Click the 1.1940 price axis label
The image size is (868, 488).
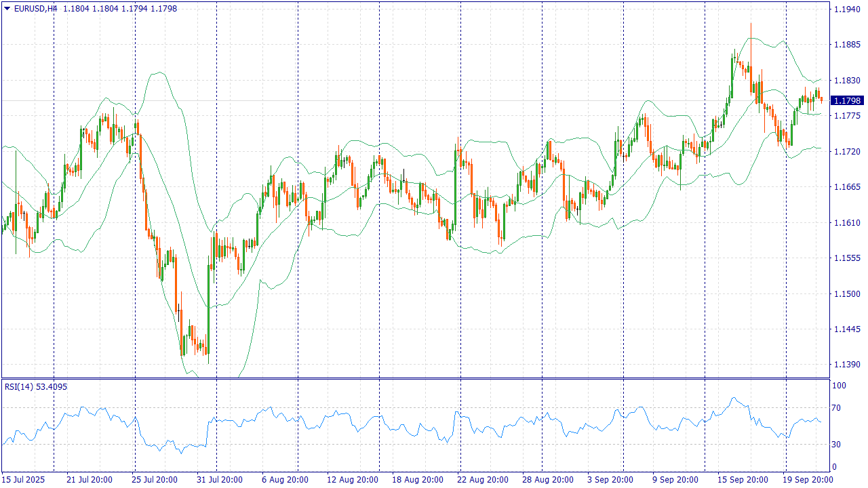coord(847,9)
